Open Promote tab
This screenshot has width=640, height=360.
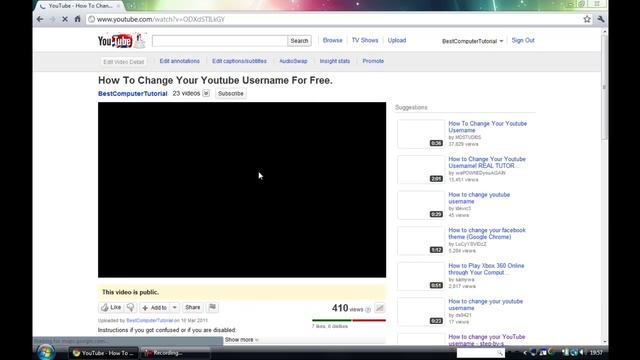click(373, 61)
